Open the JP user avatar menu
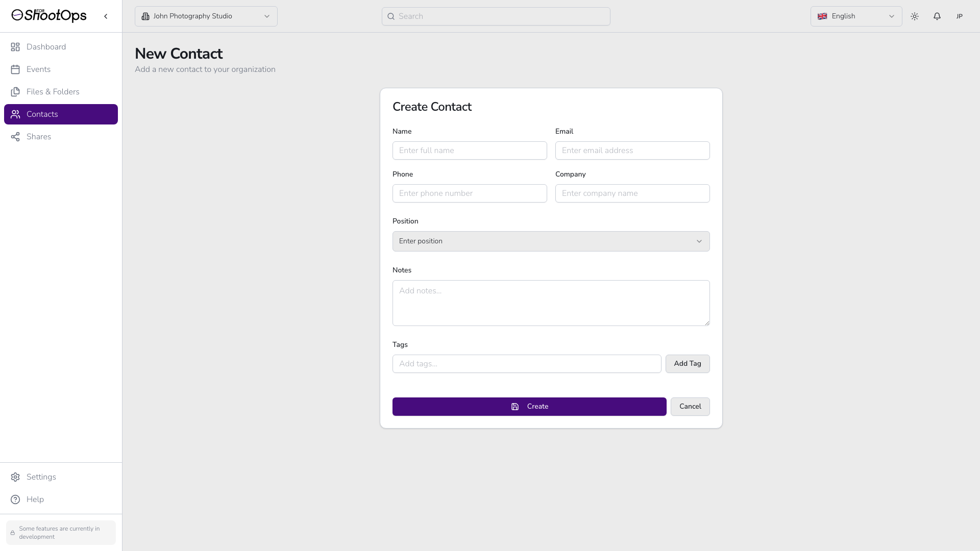This screenshot has height=551, width=980. (x=960, y=16)
